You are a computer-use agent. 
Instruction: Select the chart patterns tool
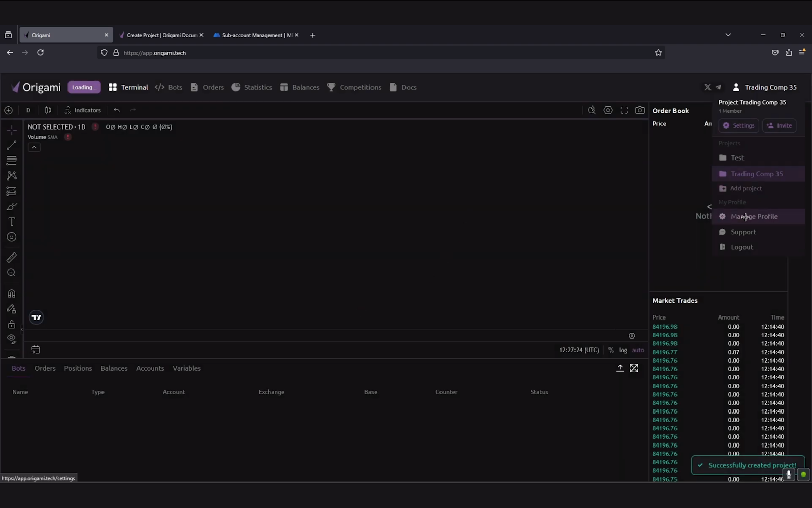coord(11,176)
